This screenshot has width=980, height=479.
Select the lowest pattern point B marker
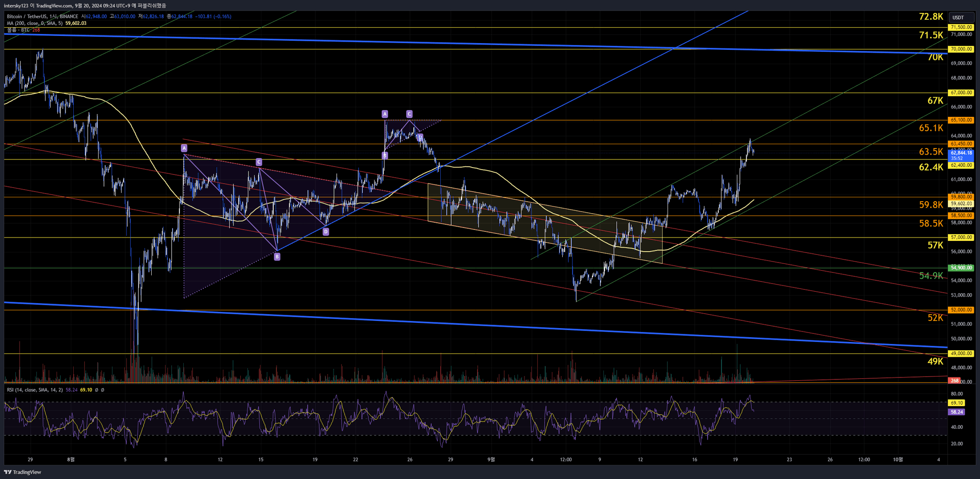(x=277, y=257)
